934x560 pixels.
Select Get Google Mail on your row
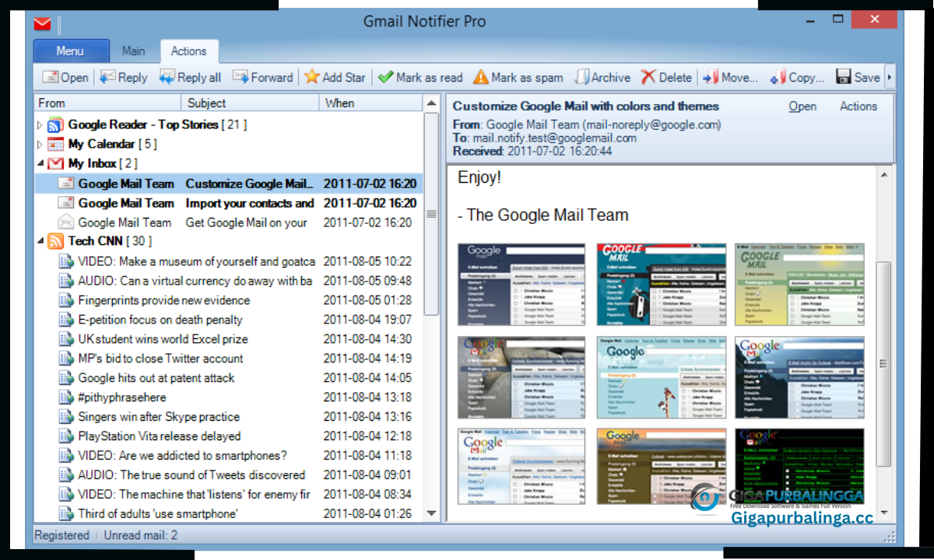[229, 222]
